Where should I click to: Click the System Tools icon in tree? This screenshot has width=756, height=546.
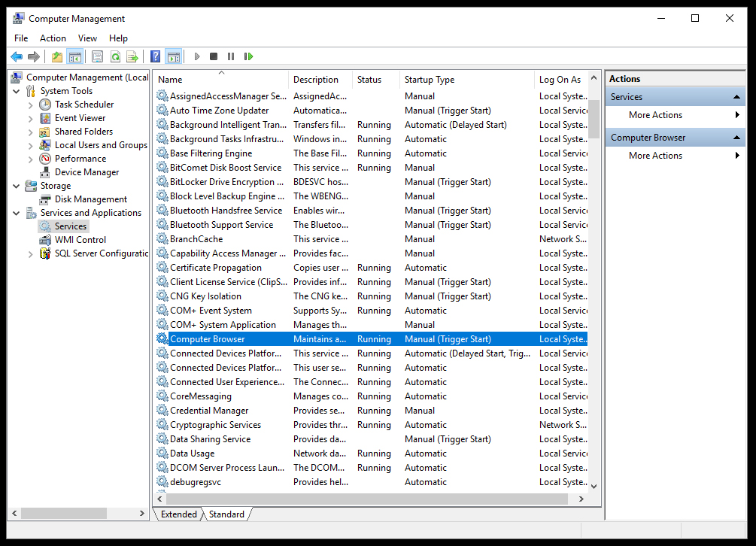pos(31,91)
